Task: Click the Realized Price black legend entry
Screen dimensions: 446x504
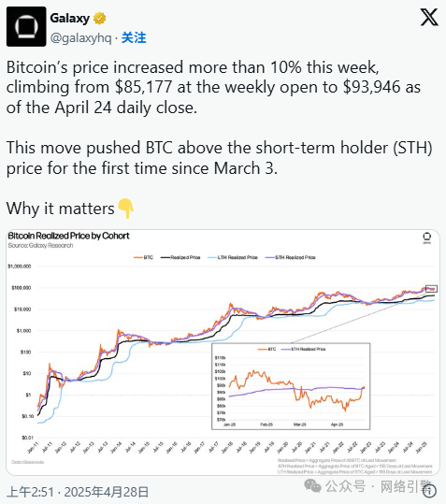Action: click(x=180, y=257)
